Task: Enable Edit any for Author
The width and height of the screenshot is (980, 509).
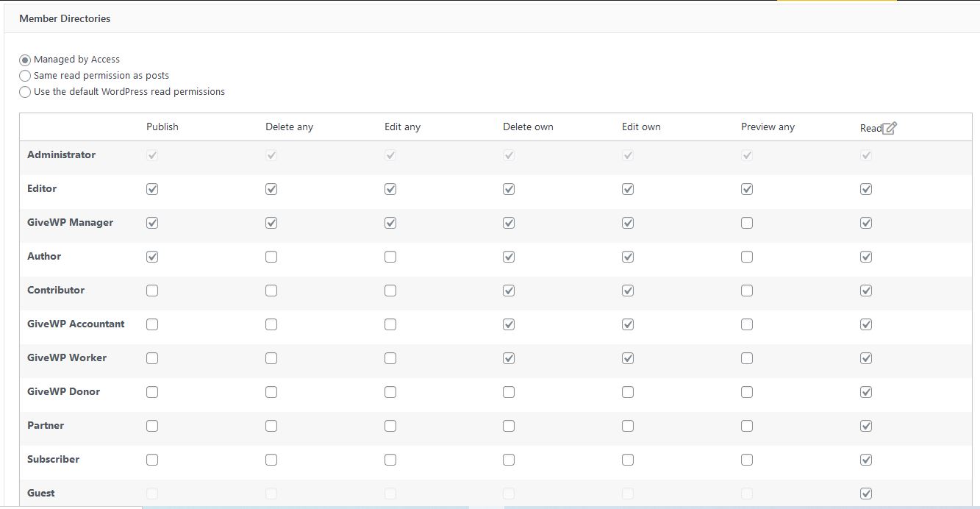Action: click(390, 257)
